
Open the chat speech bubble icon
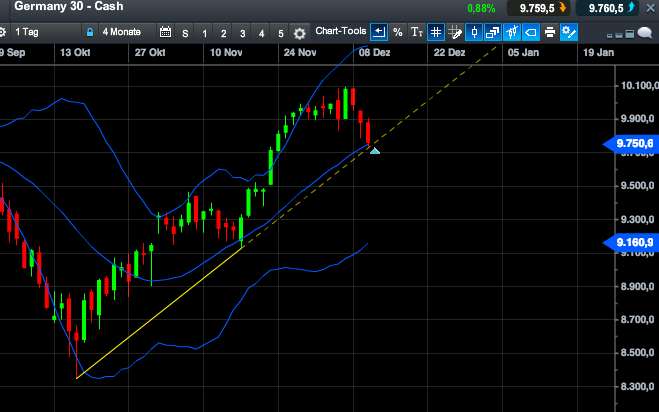coord(645,33)
